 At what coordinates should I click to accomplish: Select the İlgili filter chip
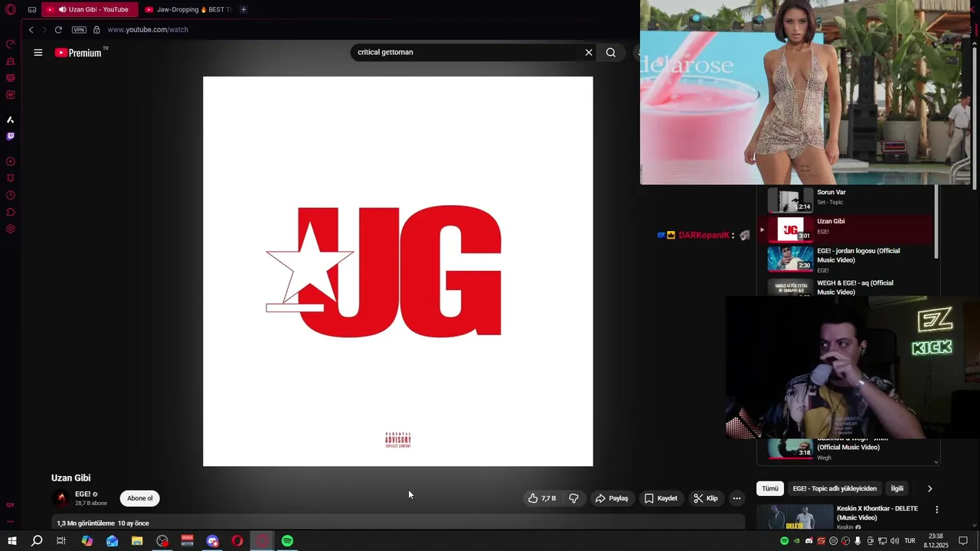(897, 488)
